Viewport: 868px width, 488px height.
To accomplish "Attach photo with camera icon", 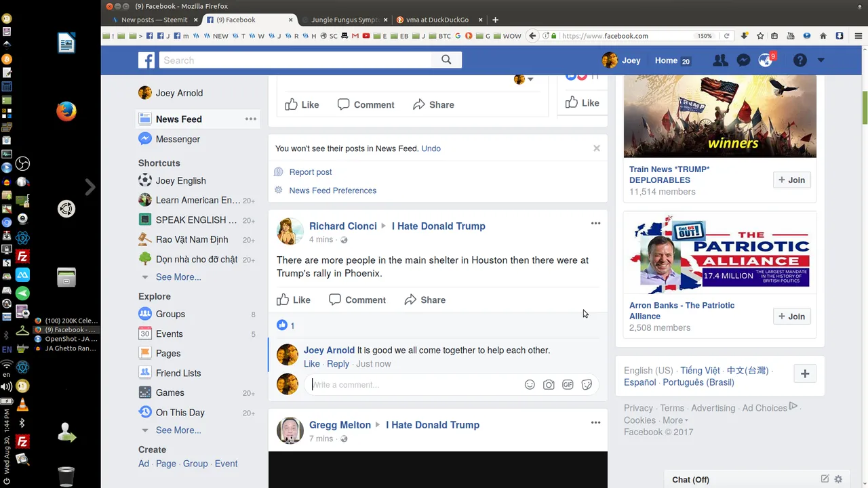I will pyautogui.click(x=549, y=385).
